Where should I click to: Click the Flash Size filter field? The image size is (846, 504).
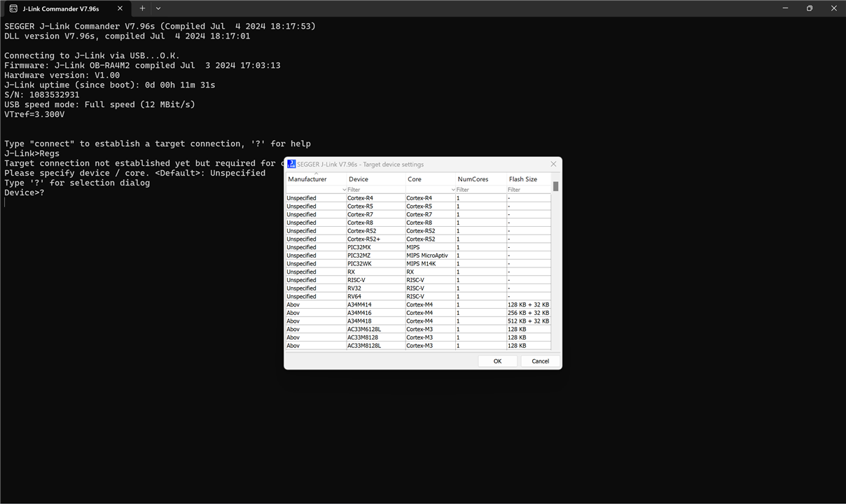pyautogui.click(x=527, y=190)
